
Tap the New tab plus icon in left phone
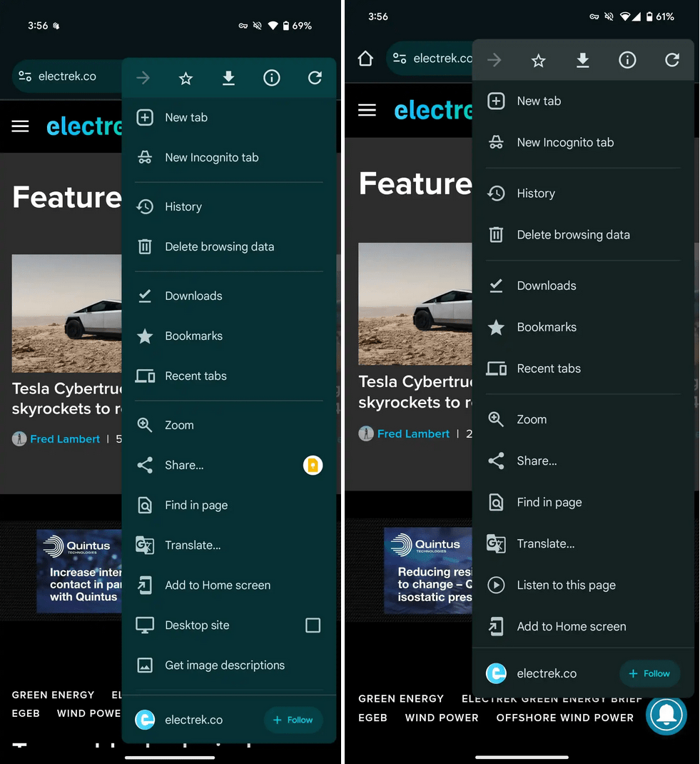tap(145, 117)
